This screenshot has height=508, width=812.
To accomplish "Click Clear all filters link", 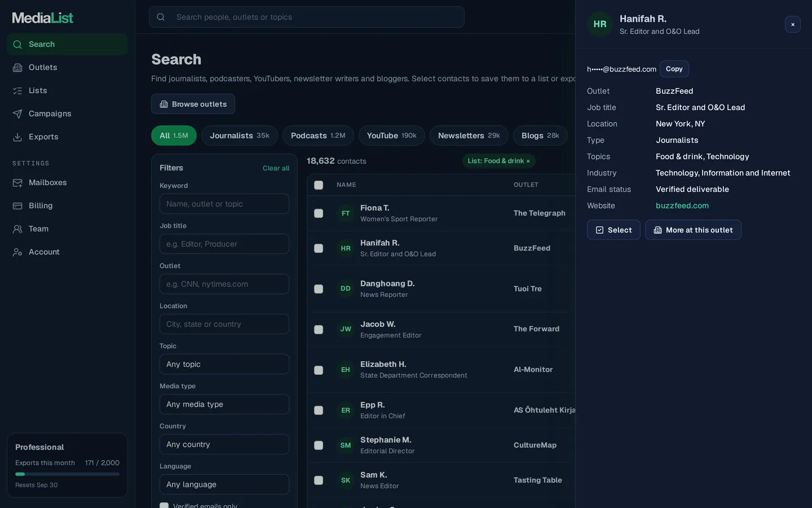I will pyautogui.click(x=276, y=168).
